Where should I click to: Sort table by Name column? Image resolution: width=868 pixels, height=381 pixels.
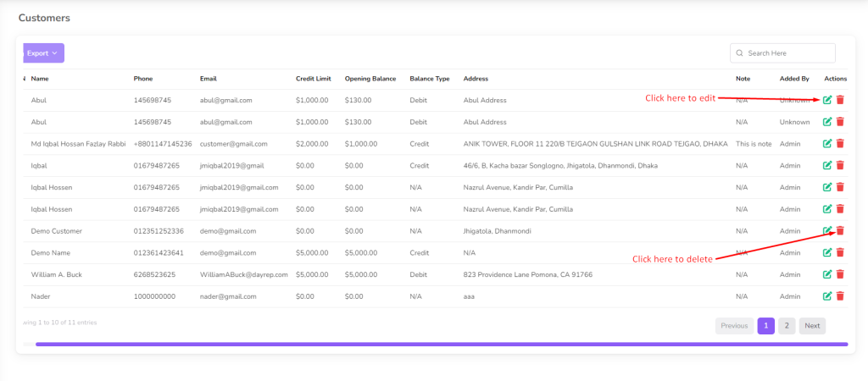[x=40, y=79]
